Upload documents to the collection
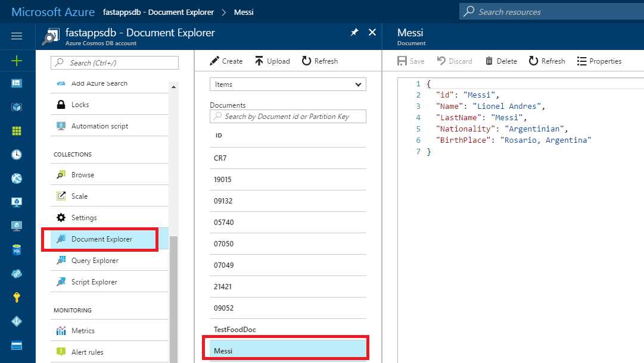Image resolution: width=644 pixels, height=363 pixels. 272,61
